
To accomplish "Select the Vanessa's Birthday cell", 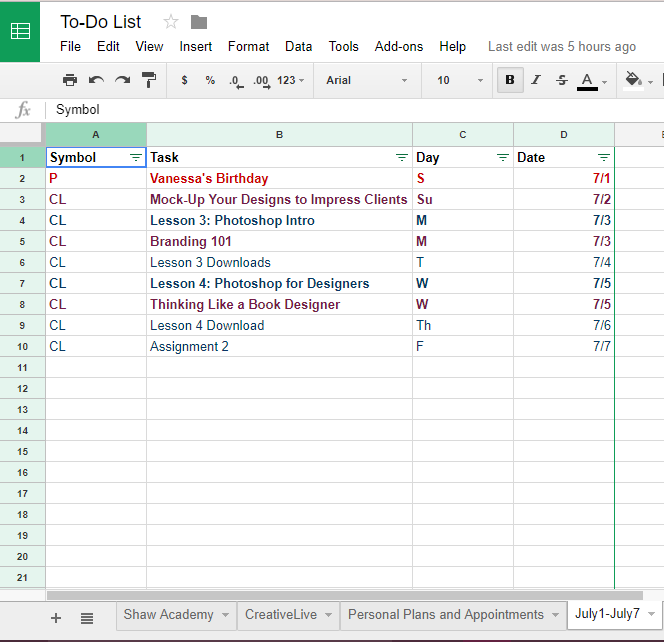I will click(x=279, y=178).
